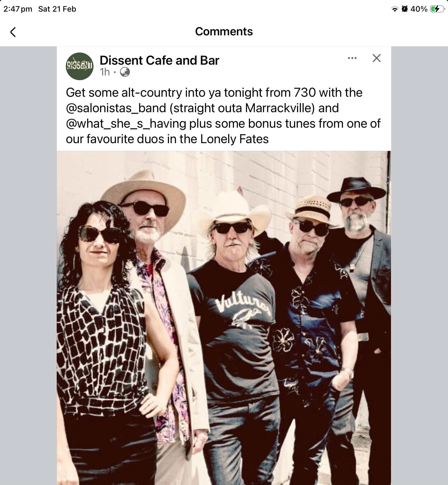Tap the 40% battery percentage

419,9
